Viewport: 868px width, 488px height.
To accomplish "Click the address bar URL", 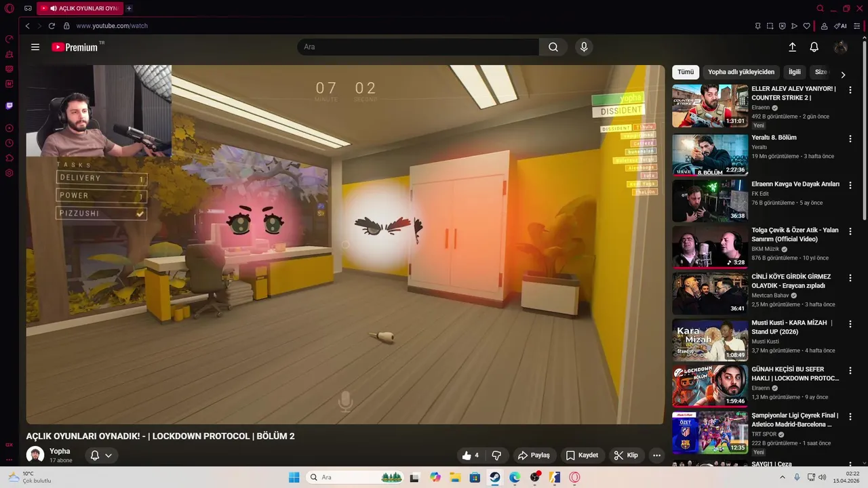I will click(x=112, y=26).
